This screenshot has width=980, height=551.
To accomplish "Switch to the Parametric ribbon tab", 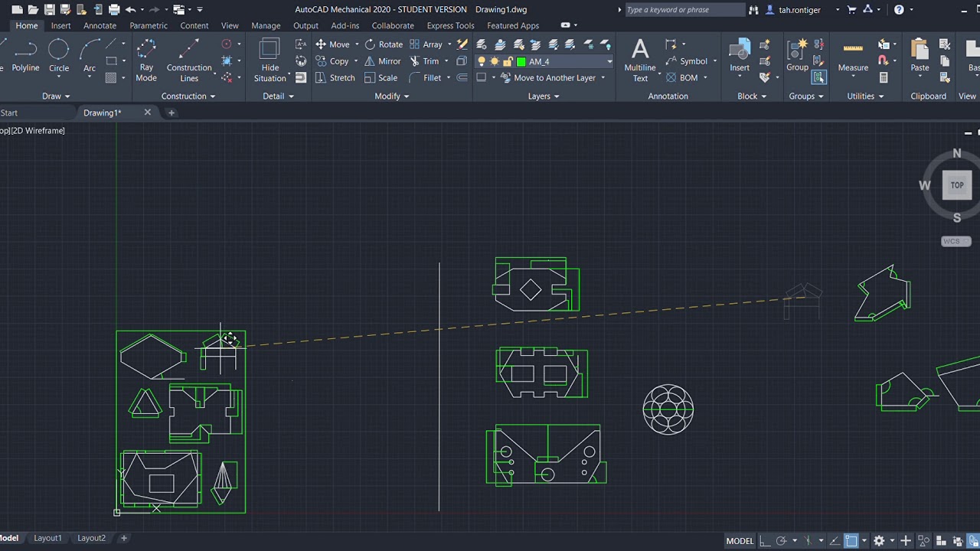I will [x=149, y=25].
